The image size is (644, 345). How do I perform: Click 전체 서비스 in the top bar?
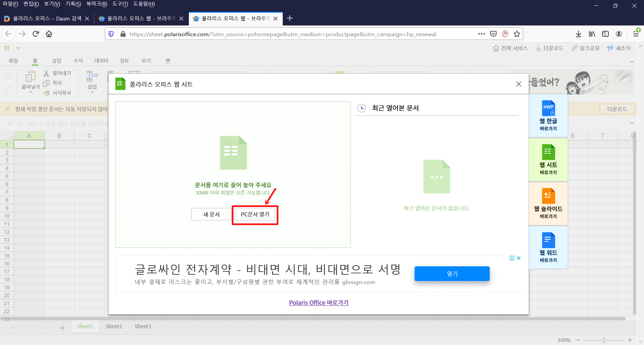coord(510,48)
